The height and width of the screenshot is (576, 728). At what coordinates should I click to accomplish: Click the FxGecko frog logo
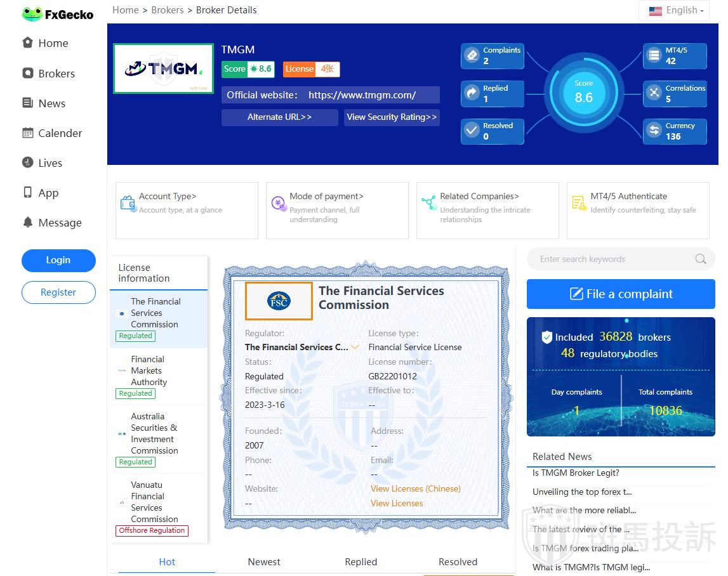(x=32, y=14)
